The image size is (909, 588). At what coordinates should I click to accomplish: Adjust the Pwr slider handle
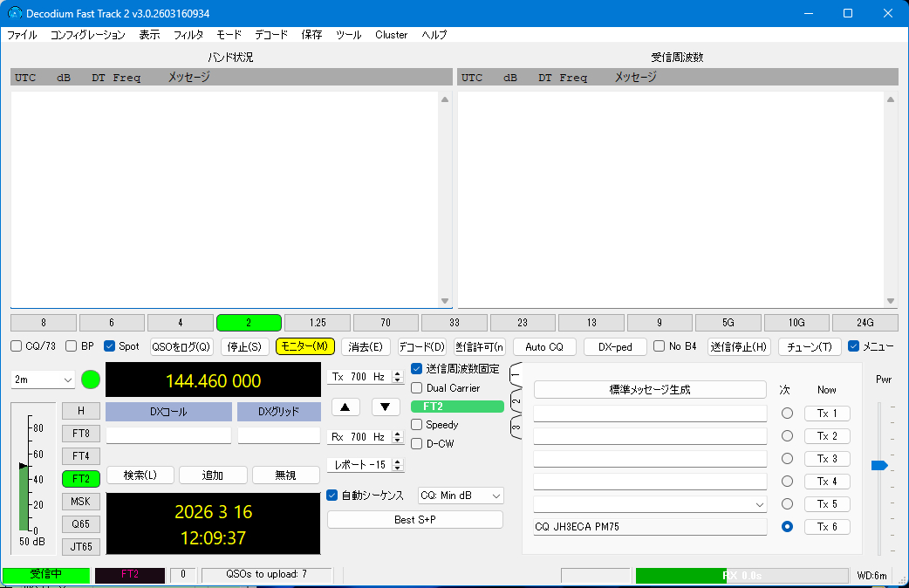point(879,466)
